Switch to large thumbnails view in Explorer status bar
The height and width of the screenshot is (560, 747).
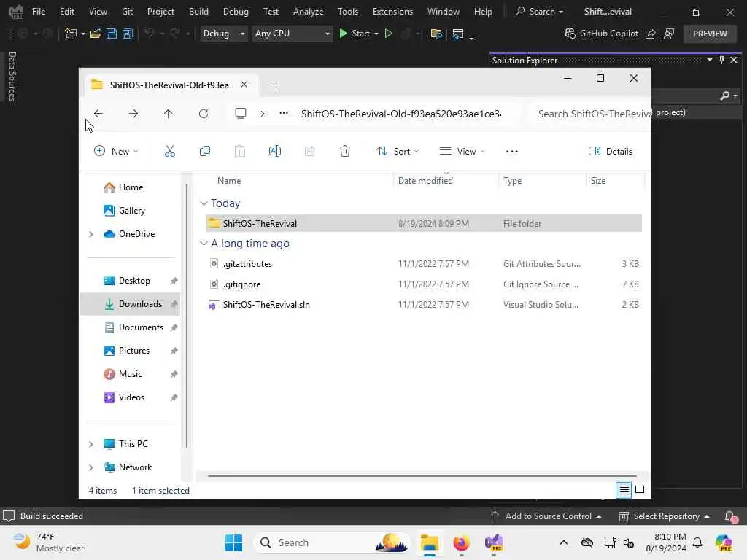pos(640,490)
